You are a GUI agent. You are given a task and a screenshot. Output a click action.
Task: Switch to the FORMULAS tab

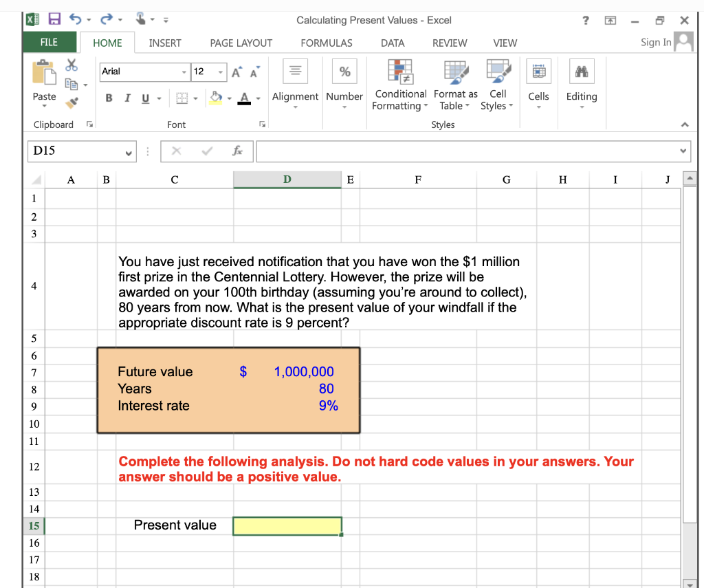tap(326, 43)
